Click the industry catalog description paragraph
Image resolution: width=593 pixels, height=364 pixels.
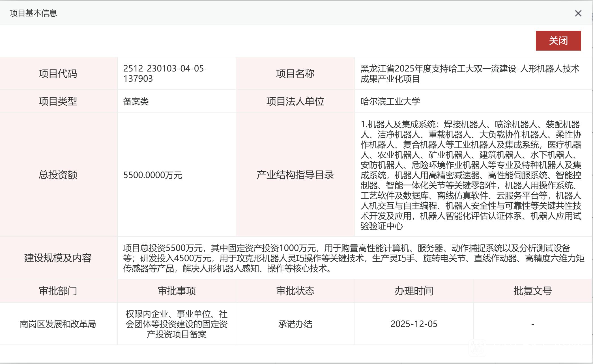tap(471, 175)
